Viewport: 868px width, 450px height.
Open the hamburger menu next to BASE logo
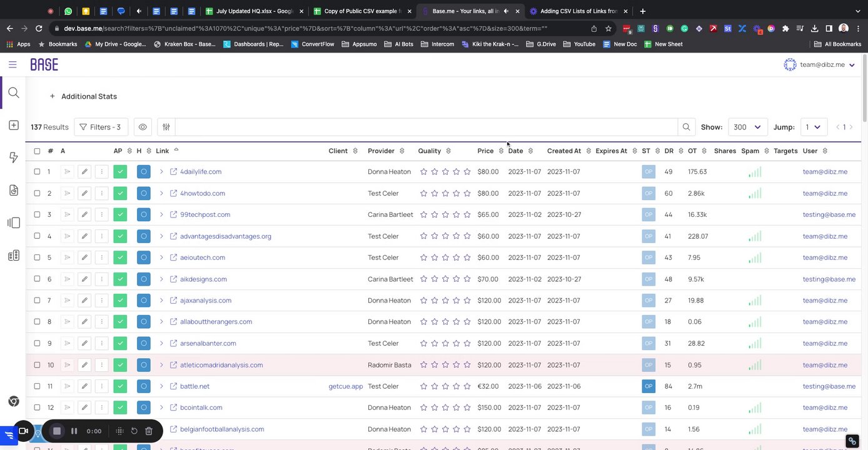pos(13,65)
